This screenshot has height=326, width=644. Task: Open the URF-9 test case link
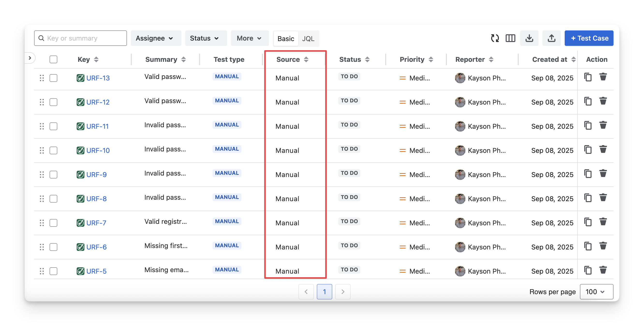[96, 175]
